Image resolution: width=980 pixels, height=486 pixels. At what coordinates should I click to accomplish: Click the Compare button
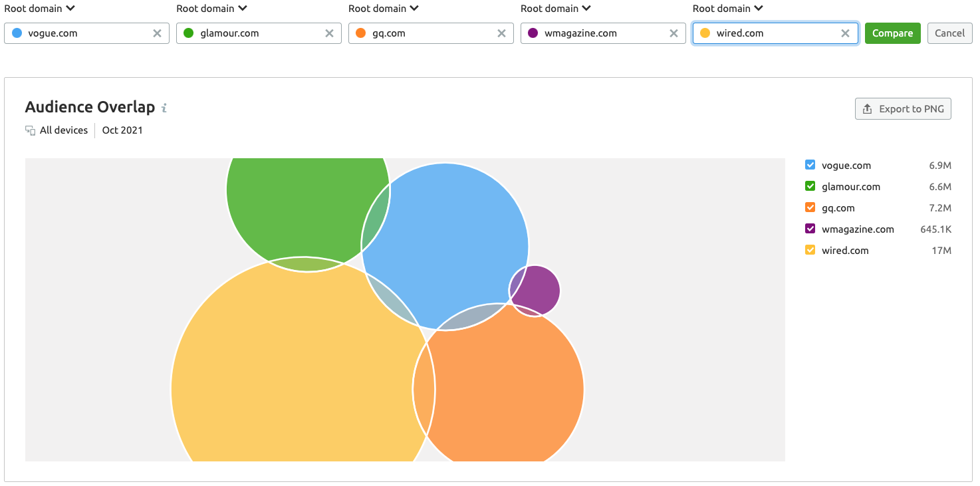[892, 33]
